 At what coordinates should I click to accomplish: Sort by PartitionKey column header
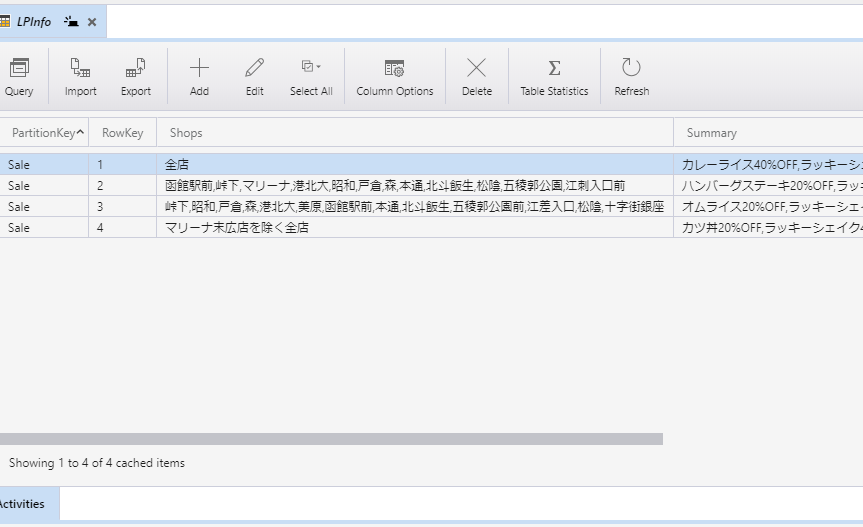(43, 133)
